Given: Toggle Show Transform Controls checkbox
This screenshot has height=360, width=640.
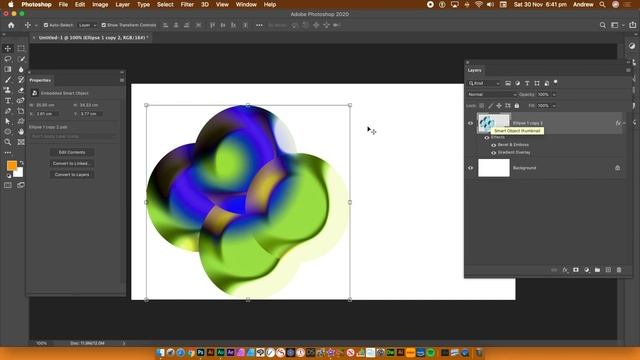Looking at the screenshot, I should click(x=104, y=25).
